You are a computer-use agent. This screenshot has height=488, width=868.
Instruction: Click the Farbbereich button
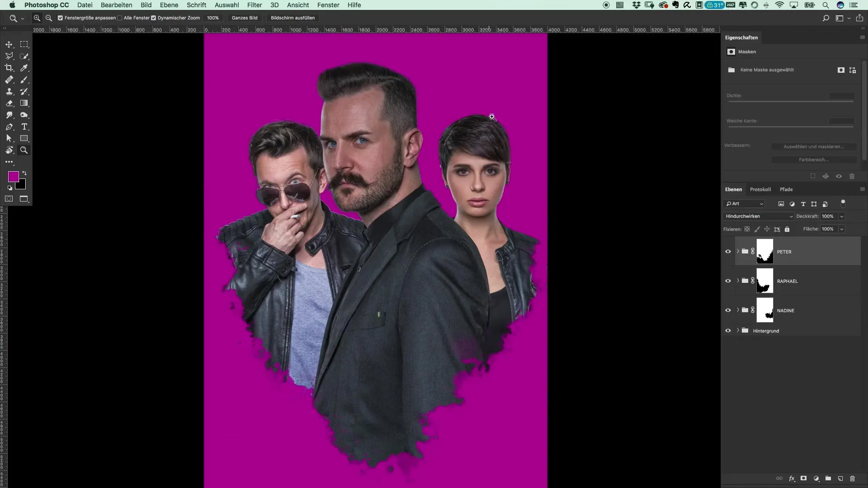(814, 160)
